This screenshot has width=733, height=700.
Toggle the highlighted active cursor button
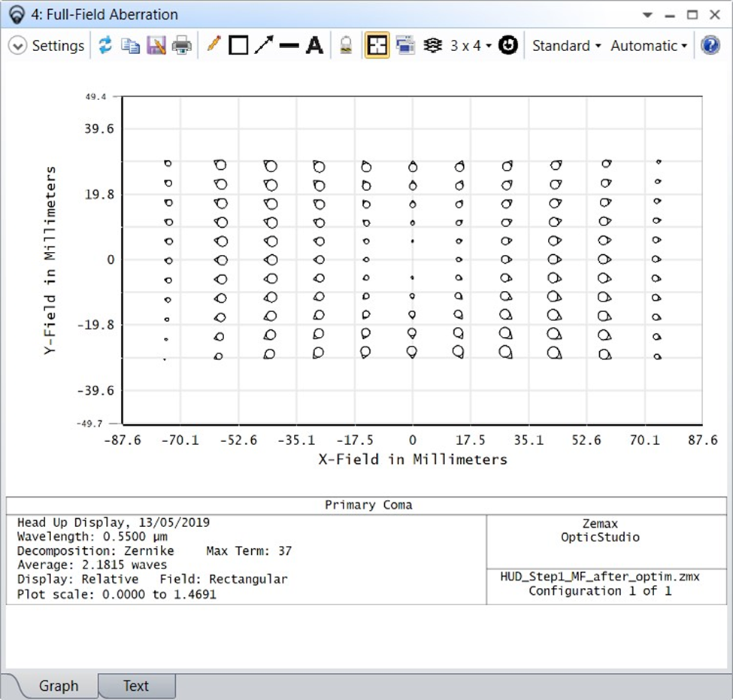pyautogui.click(x=377, y=46)
